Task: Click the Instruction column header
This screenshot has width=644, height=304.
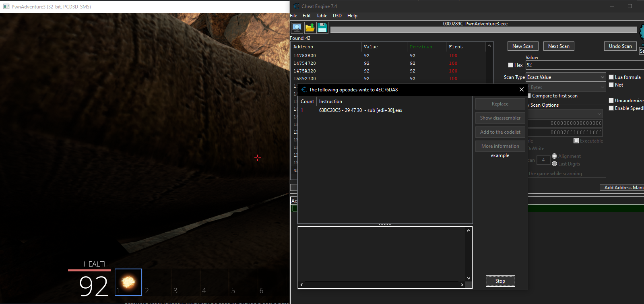Action: click(394, 101)
